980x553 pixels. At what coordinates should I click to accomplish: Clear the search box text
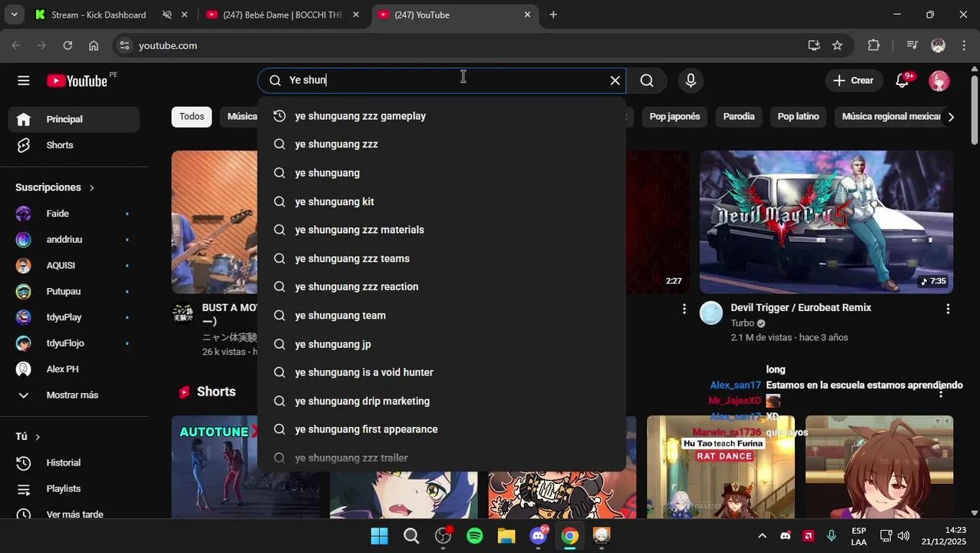coord(615,81)
